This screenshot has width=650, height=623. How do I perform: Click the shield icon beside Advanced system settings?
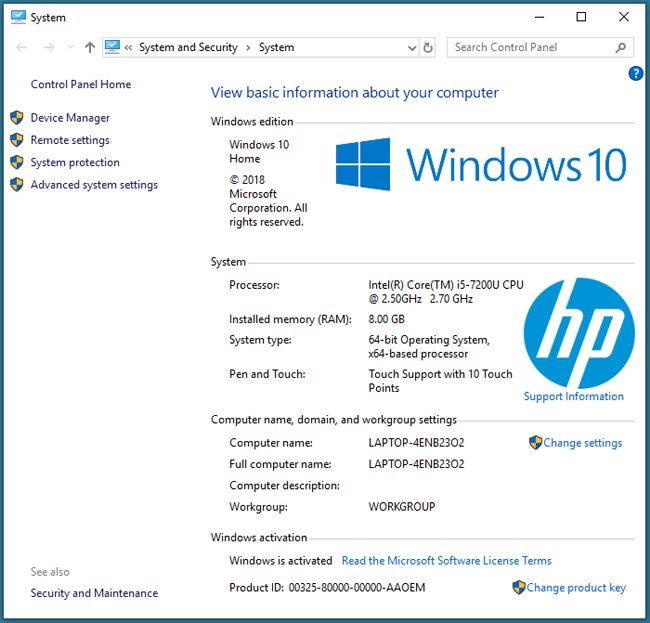[17, 184]
